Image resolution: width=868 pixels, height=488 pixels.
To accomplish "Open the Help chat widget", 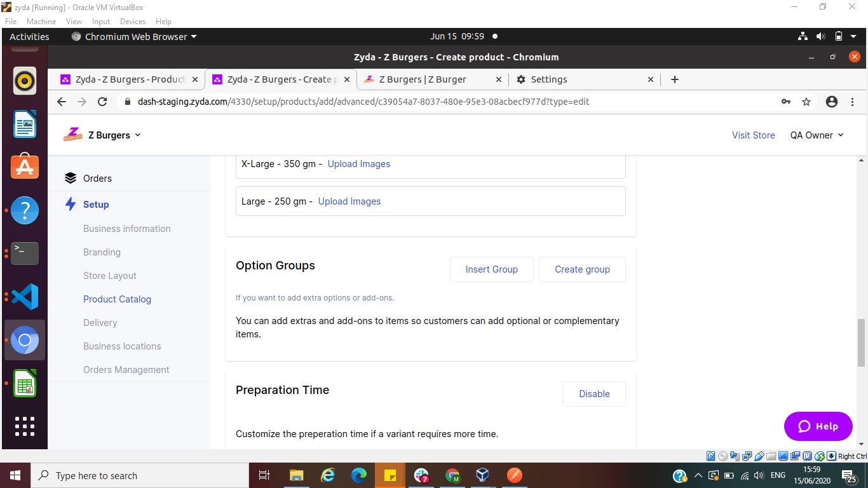I will pos(818,426).
